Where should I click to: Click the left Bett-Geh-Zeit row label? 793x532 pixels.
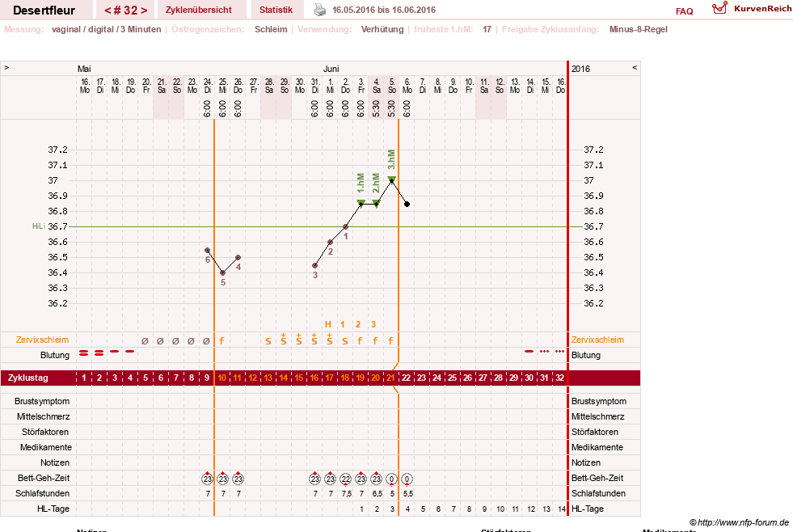(44, 478)
